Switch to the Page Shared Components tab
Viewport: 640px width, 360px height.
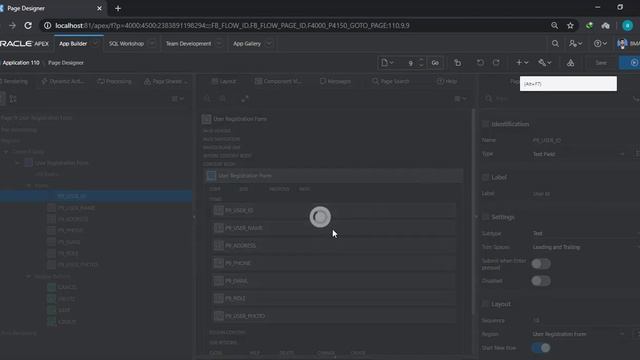point(165,81)
